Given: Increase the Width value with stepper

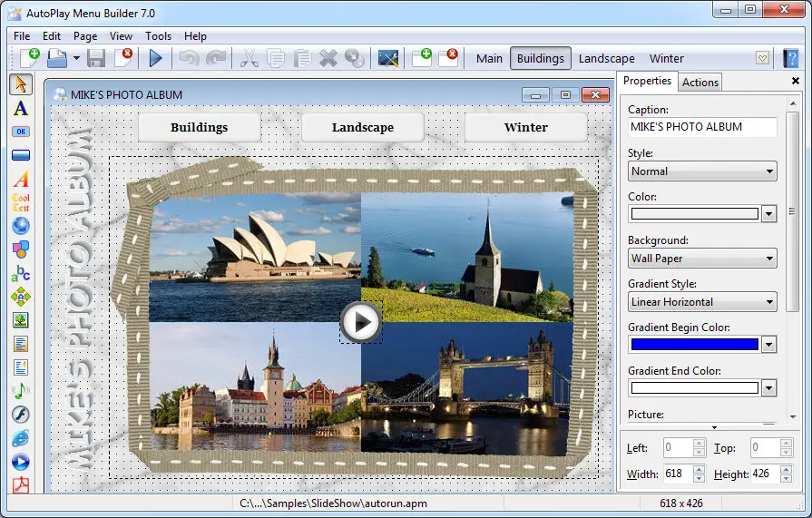Looking at the screenshot, I should [699, 469].
